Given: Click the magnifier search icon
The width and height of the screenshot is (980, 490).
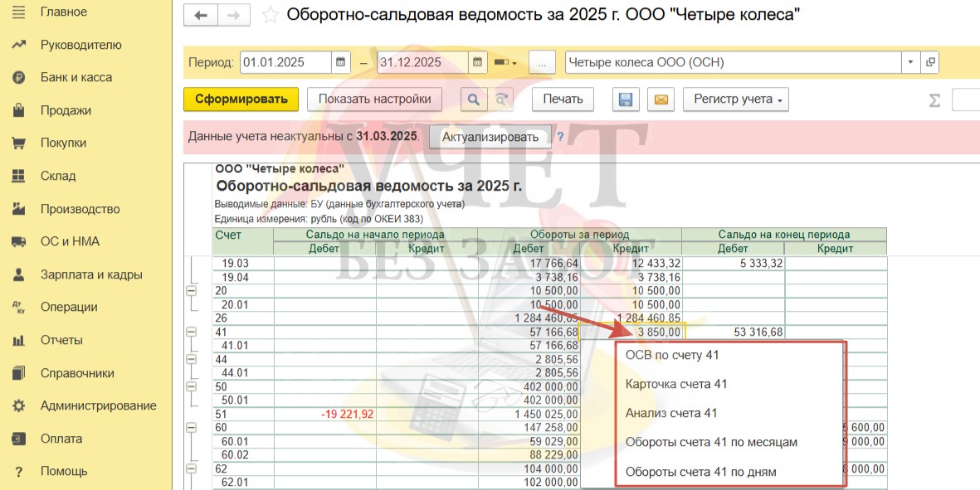Looking at the screenshot, I should [473, 99].
